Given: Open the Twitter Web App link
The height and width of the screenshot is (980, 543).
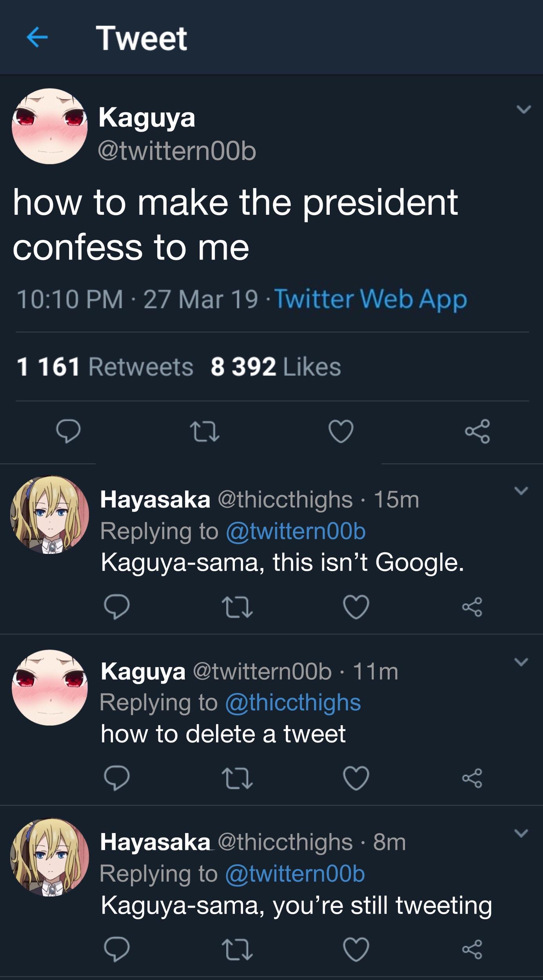Looking at the screenshot, I should click(372, 300).
